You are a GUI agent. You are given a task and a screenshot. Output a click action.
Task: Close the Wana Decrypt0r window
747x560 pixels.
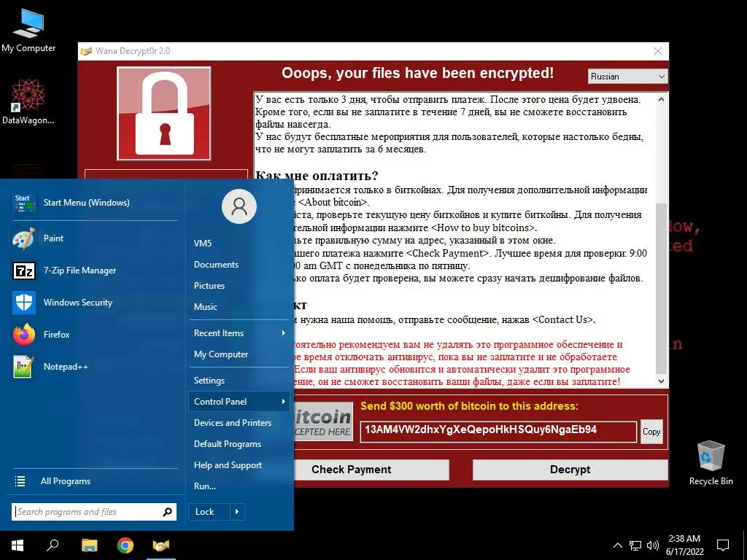[658, 51]
